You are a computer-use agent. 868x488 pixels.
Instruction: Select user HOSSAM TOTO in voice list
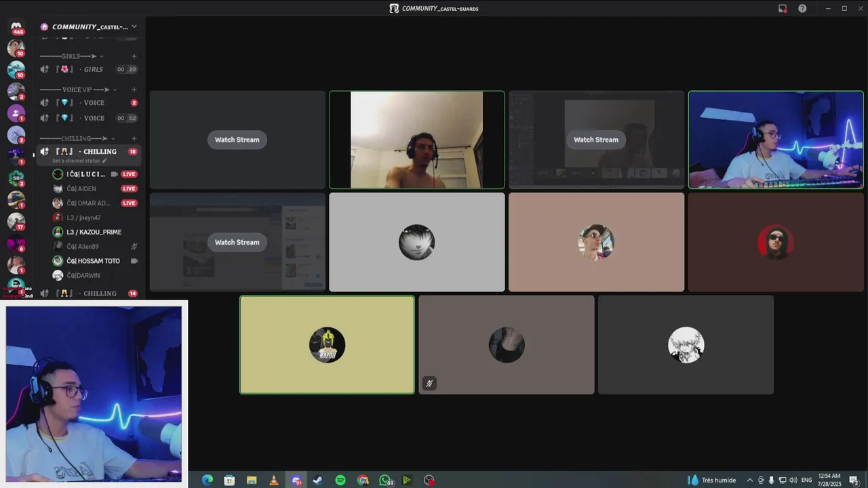(95, 261)
